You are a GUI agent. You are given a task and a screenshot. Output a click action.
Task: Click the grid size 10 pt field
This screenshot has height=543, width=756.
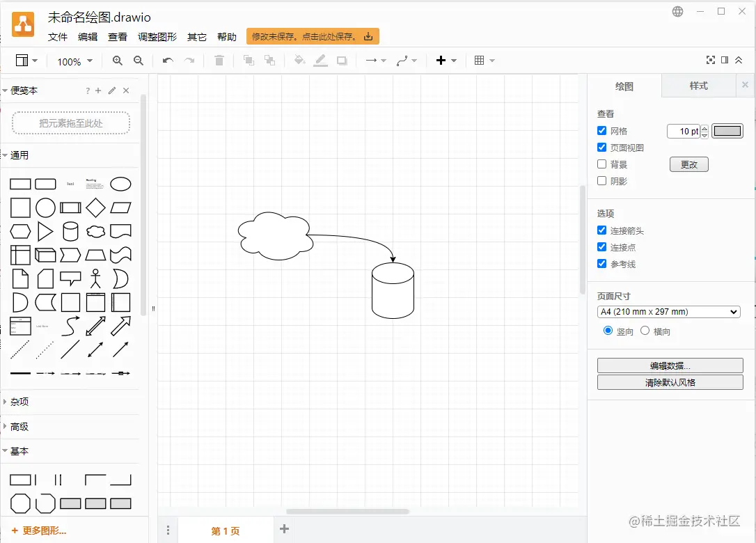click(x=683, y=131)
